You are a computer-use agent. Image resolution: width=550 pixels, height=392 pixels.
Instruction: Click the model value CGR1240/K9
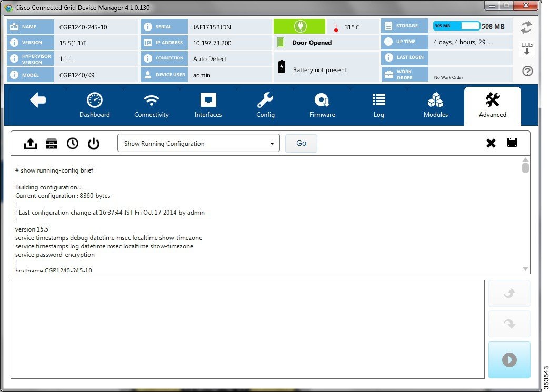(77, 75)
